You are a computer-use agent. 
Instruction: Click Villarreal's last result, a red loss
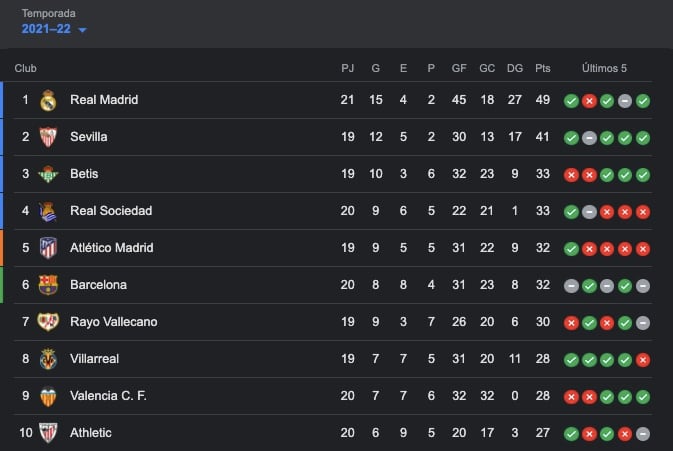643,360
